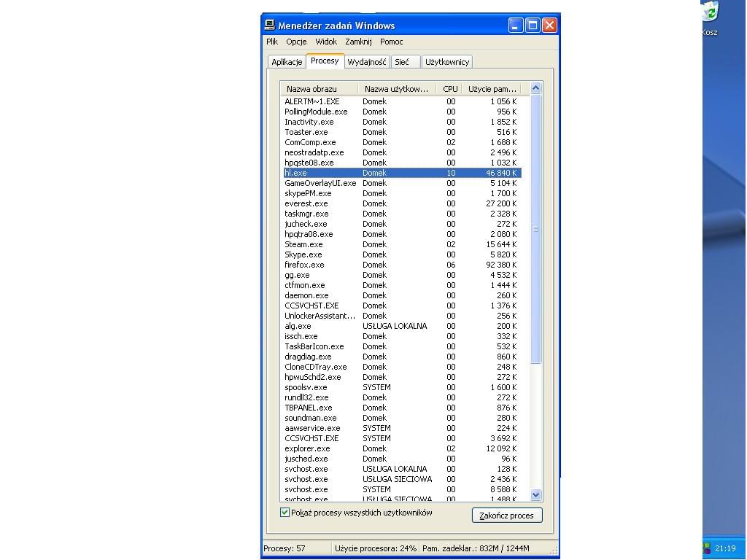The image size is (747, 560).
Task: Click the Task Manager title bar icon
Action: [270, 25]
